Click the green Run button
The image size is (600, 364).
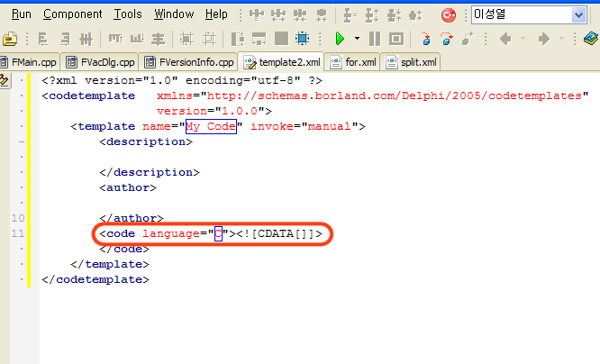[x=340, y=39]
